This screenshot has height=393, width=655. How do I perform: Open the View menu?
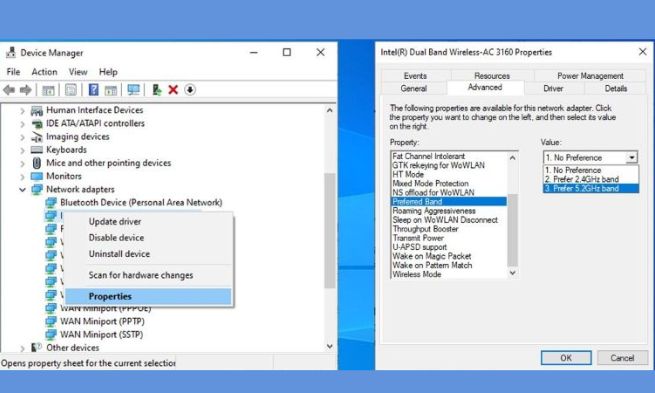point(78,72)
